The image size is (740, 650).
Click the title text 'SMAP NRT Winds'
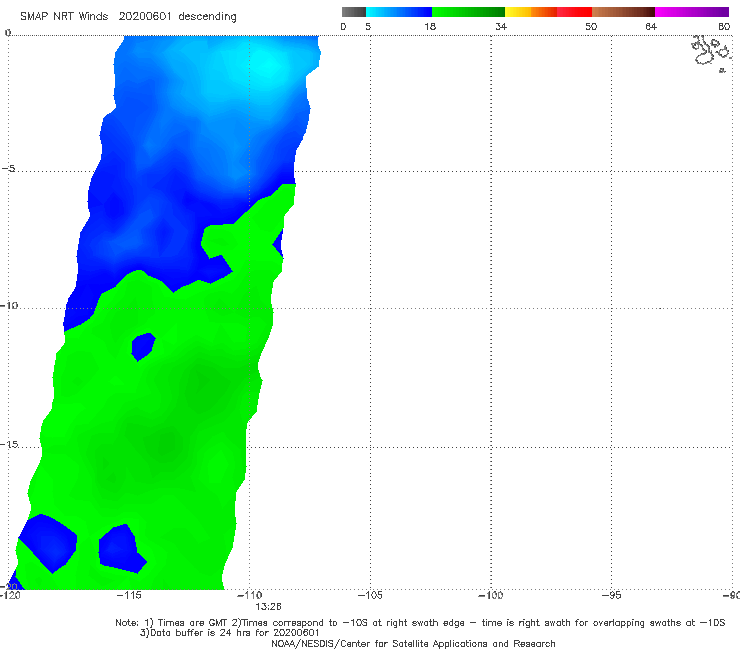pos(64,17)
